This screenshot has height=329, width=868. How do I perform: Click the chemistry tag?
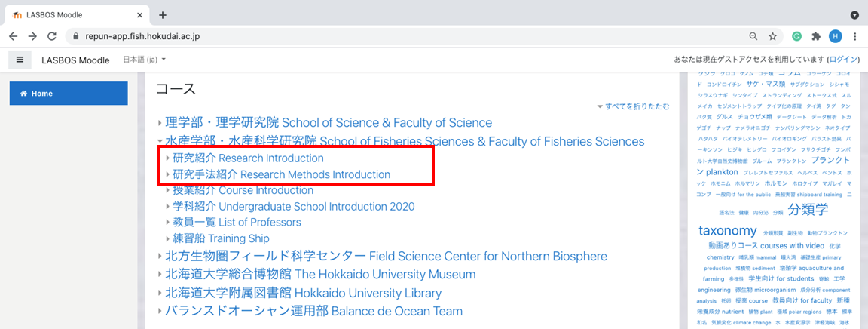[x=720, y=257]
